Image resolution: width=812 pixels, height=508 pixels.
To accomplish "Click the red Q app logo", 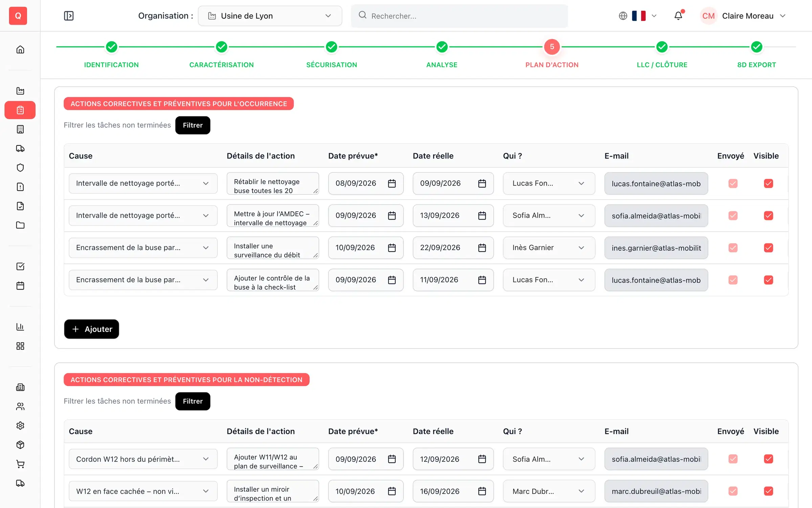I will pyautogui.click(x=18, y=16).
